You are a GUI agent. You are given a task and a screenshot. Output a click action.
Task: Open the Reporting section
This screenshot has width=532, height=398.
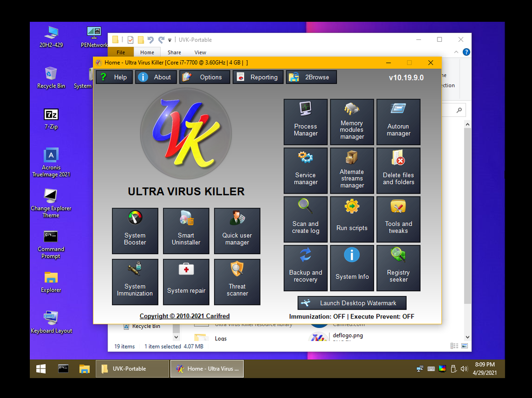pos(258,77)
